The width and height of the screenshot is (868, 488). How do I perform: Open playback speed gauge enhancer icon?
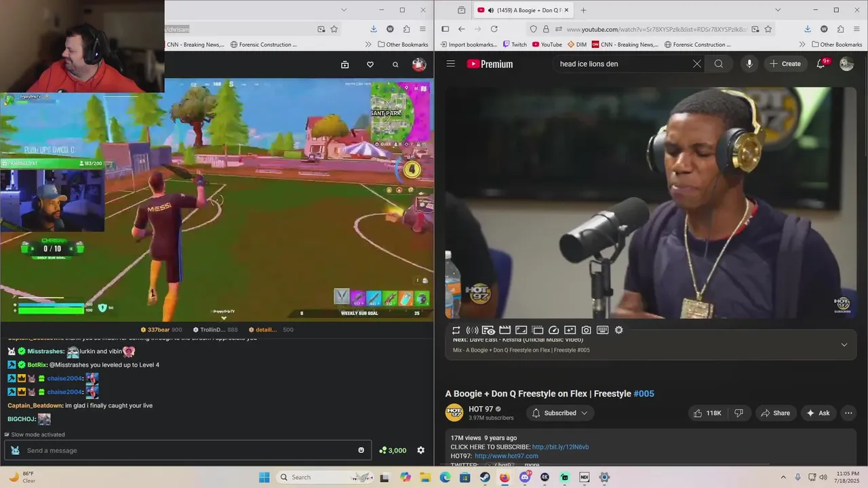553,330
